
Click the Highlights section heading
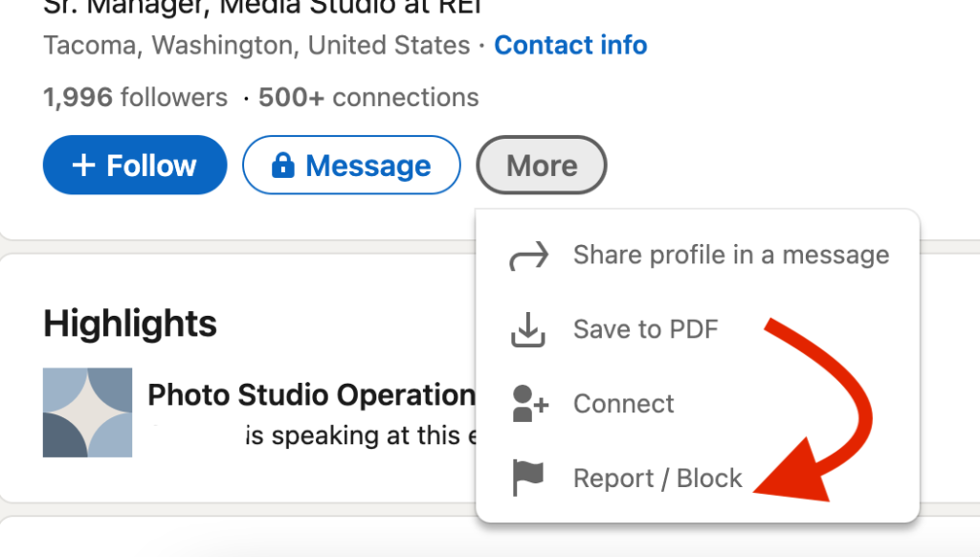129,323
